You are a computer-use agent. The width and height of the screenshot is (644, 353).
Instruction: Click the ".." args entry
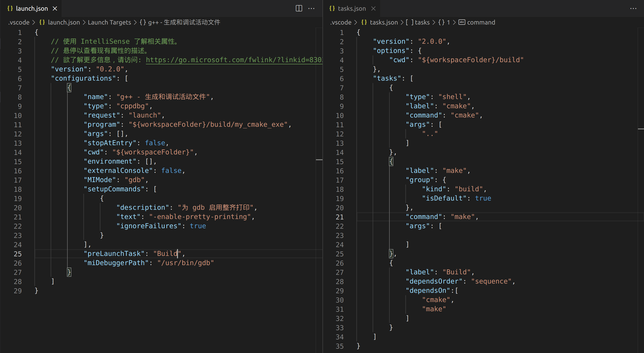point(430,134)
